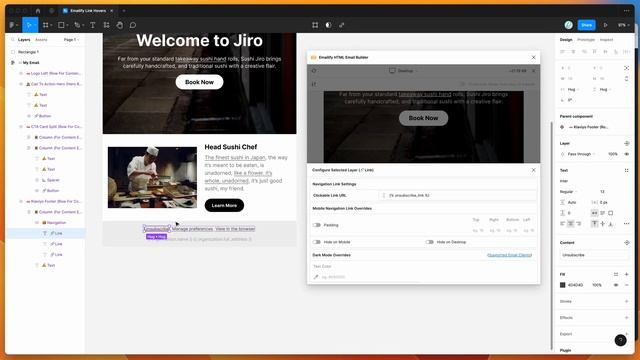Click the dark mode text color picker icon
Image resolution: width=640 pixels, height=360 pixels.
[316, 277]
